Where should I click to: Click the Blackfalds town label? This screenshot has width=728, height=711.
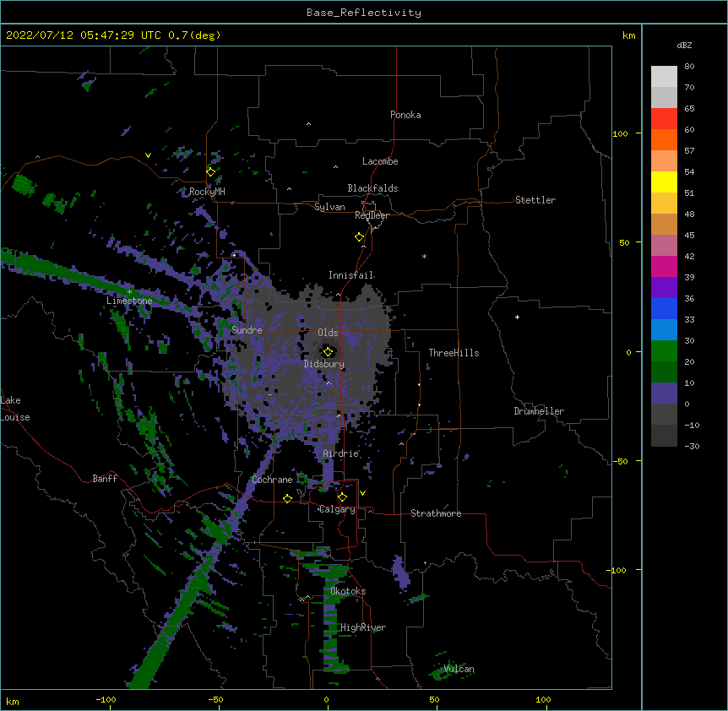pos(372,188)
